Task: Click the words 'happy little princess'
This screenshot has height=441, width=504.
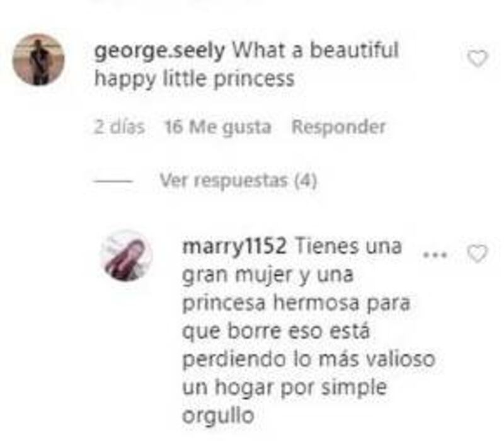Action: (195, 79)
